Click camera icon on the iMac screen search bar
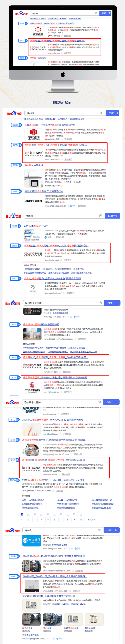The height and width of the screenshot is (644, 125). [x=96, y=13]
